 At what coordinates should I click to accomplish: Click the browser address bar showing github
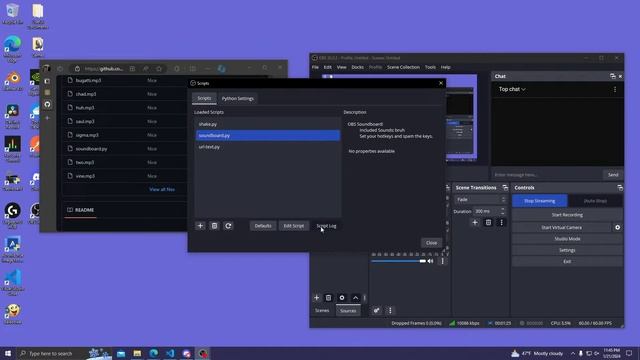pyautogui.click(x=104, y=69)
